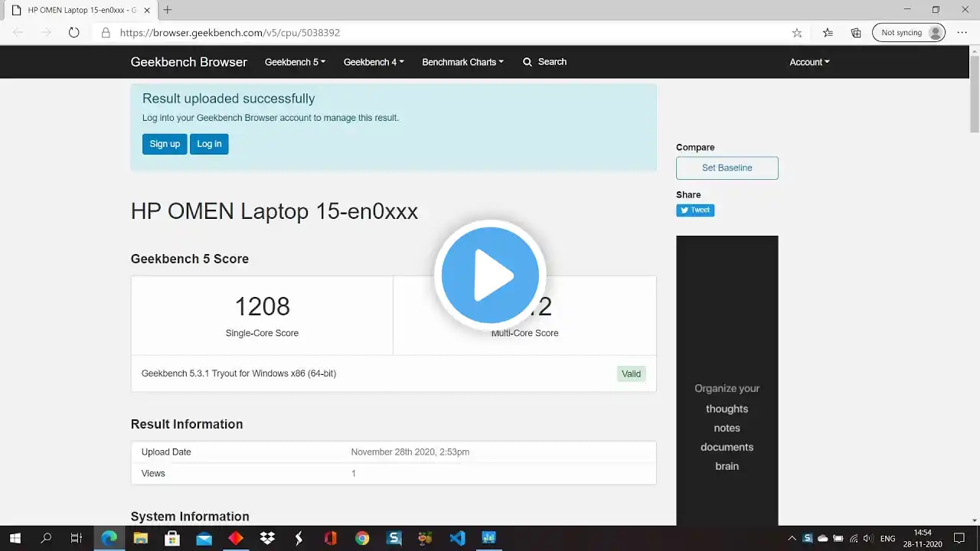Select the HP OMEN Laptop browser tab
980x551 pixels.
(80, 10)
